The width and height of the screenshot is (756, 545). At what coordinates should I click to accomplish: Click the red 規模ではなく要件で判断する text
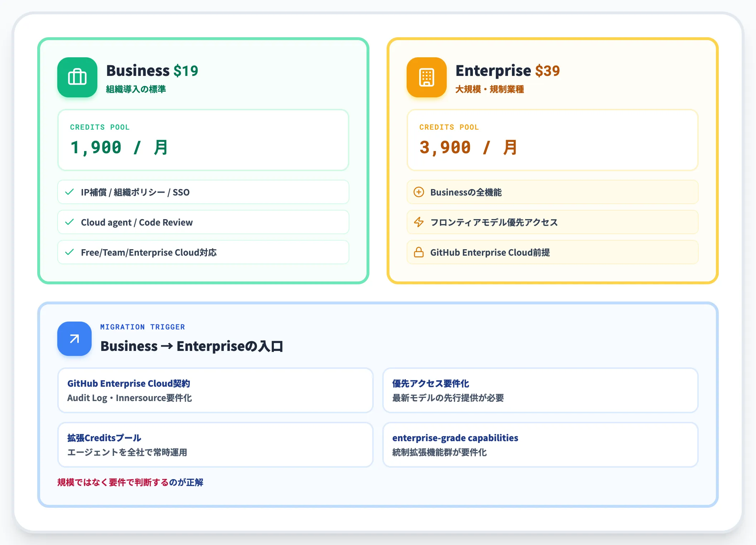coord(113,482)
